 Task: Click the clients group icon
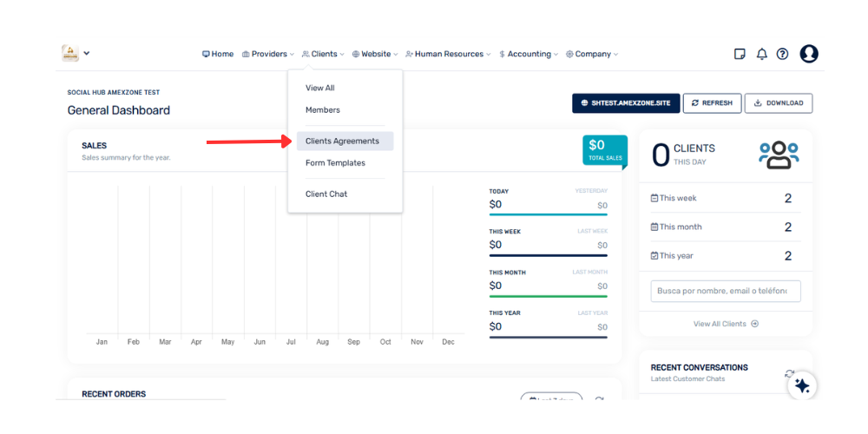coord(779,155)
